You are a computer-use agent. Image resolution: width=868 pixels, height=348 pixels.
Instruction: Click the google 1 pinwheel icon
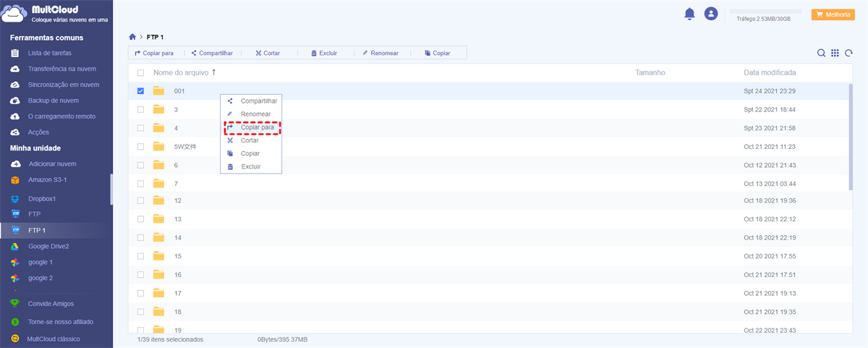[x=15, y=262]
